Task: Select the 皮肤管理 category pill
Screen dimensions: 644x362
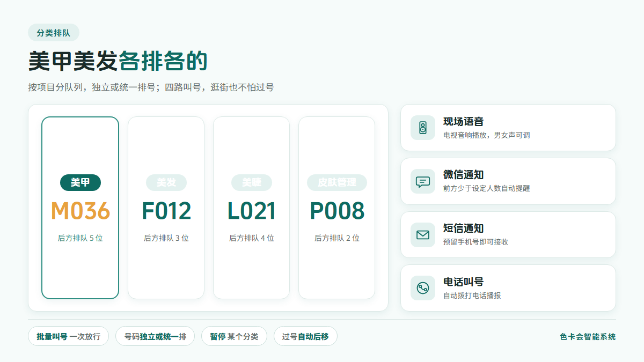Action: click(x=337, y=182)
